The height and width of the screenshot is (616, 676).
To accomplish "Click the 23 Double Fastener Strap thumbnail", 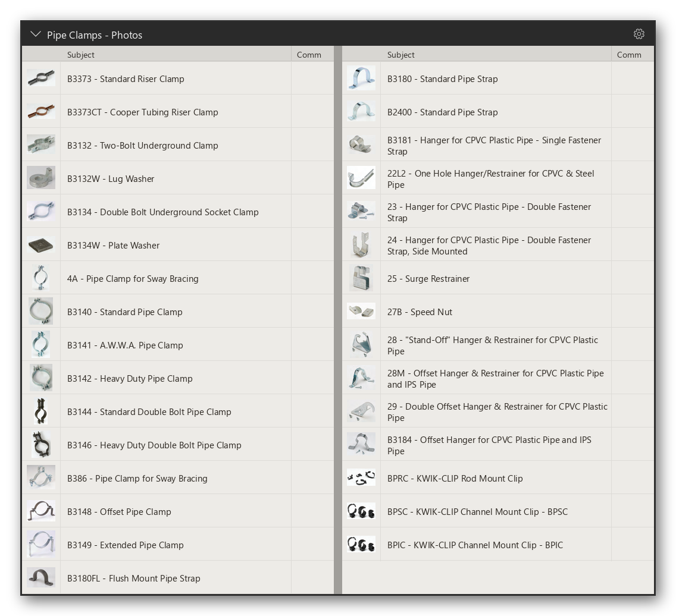I will click(361, 211).
